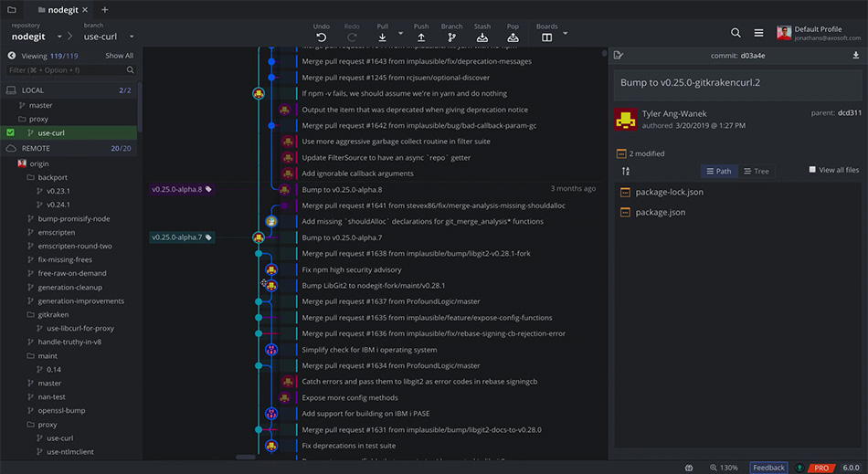Select the v0.25.0-alpha.8 tag label

(x=182, y=189)
